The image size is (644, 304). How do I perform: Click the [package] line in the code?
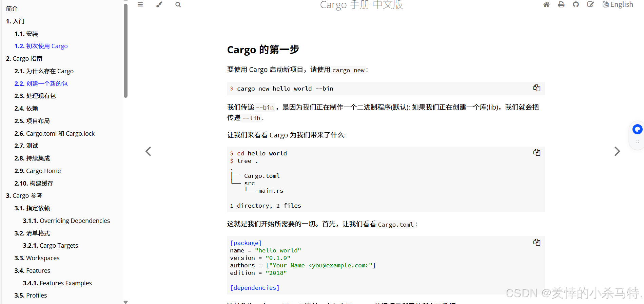coord(246,243)
